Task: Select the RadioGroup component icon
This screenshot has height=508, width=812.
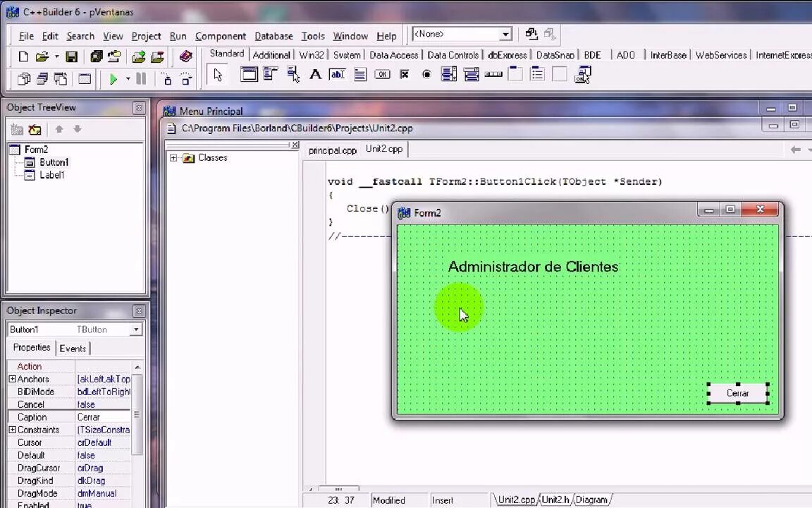Action: (x=538, y=74)
